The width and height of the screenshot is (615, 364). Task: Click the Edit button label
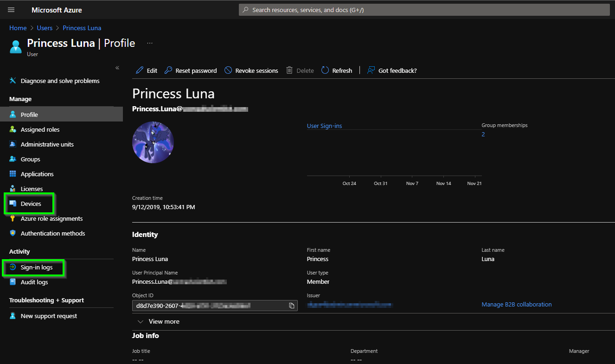pos(152,70)
